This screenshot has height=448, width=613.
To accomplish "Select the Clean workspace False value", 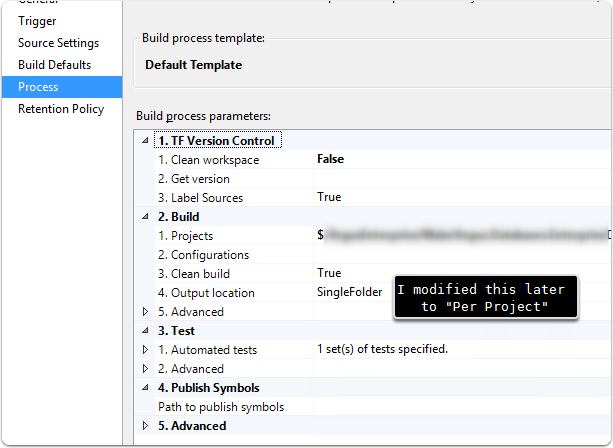I will click(x=331, y=159).
